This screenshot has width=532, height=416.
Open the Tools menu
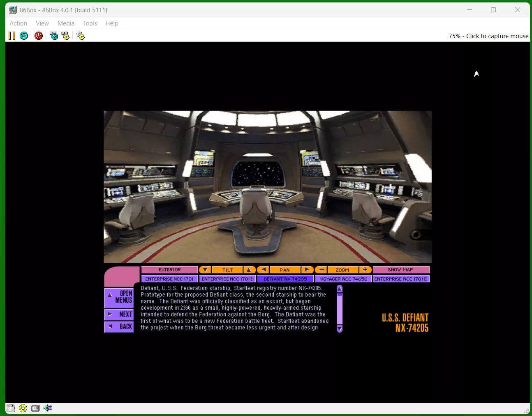90,23
